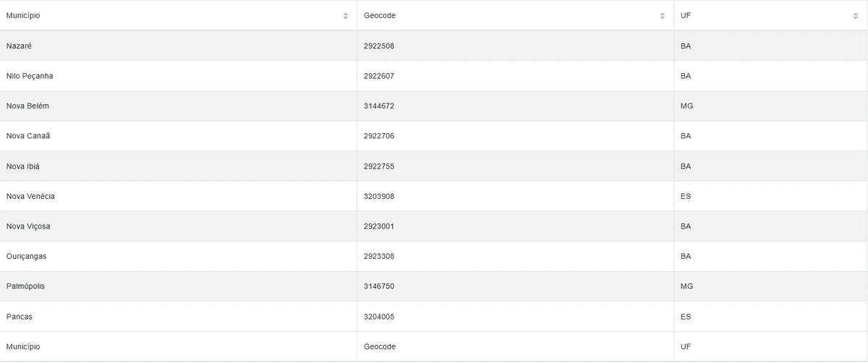This screenshot has height=363, width=868.
Task: Click the Nova Belém municipality cell
Action: pos(27,106)
